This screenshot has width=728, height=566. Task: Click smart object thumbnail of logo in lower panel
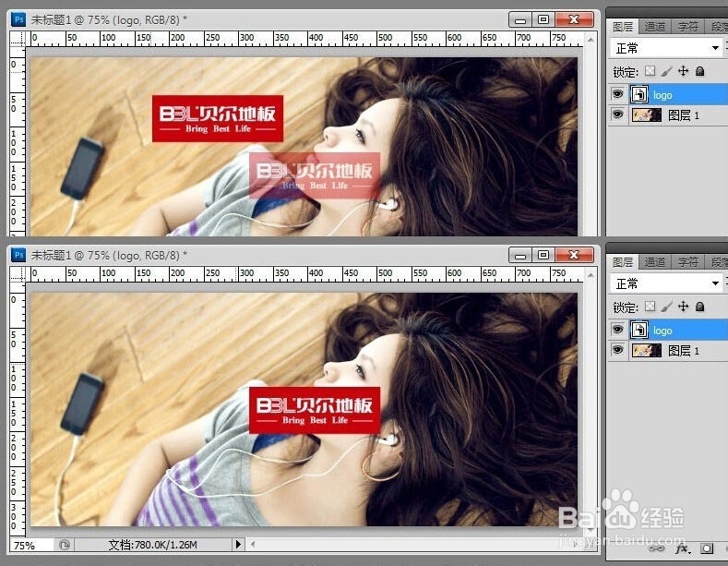[x=638, y=330]
